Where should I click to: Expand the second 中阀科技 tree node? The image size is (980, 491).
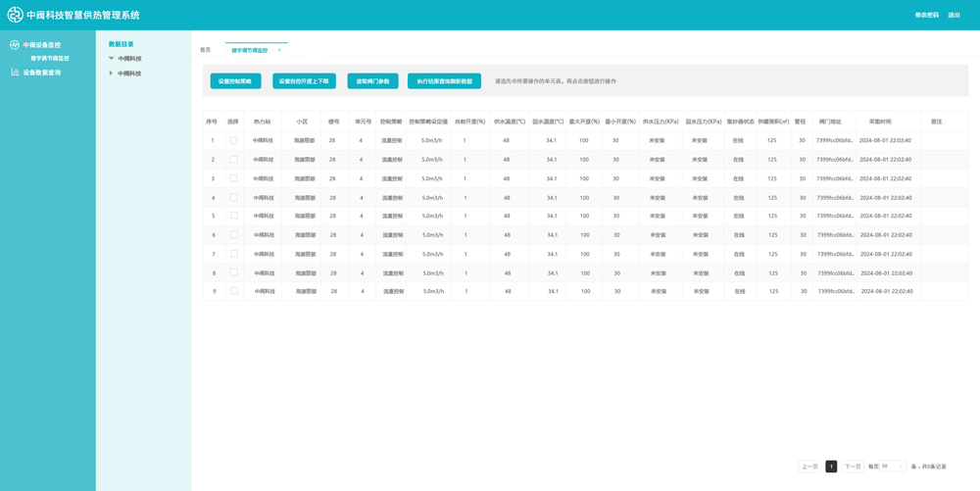click(111, 74)
